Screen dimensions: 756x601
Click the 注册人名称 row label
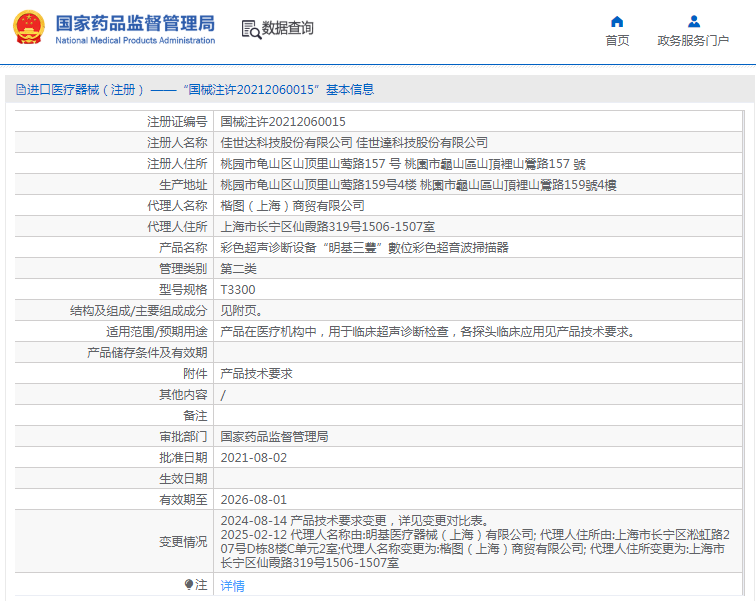tap(177, 143)
